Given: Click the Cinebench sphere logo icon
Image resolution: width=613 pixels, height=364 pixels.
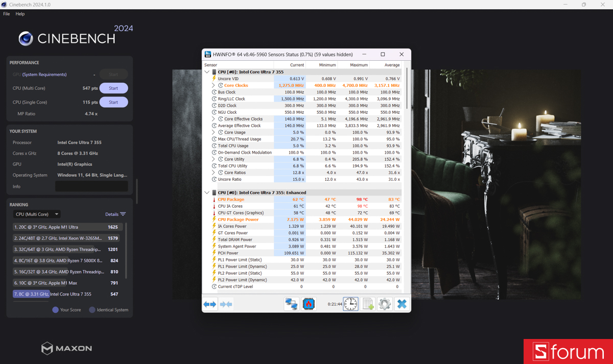Looking at the screenshot, I should (26, 38).
